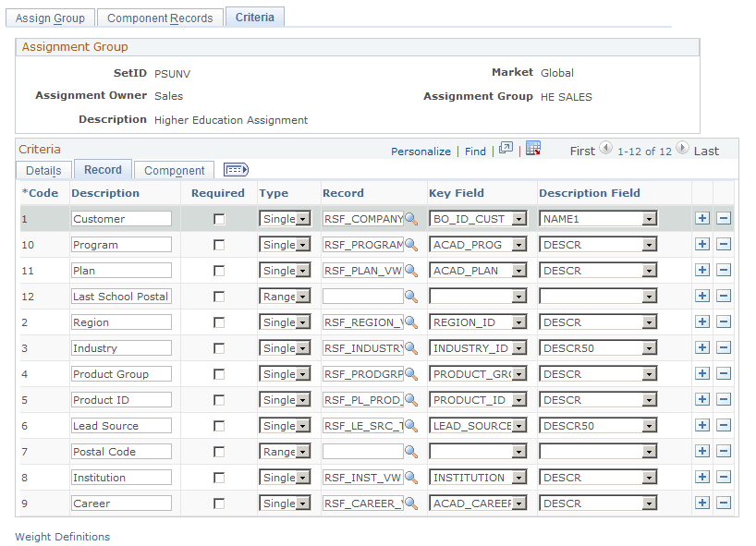The height and width of the screenshot is (546, 756).
Task: Add a new row after Customer
Action: tap(702, 218)
